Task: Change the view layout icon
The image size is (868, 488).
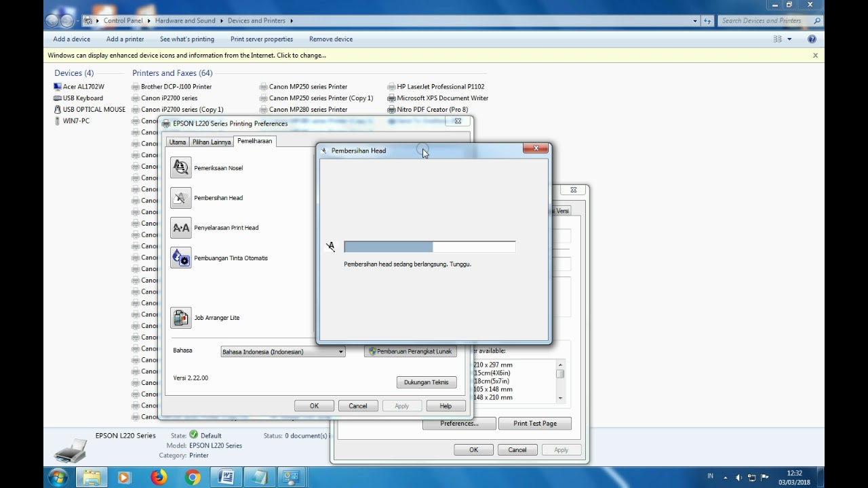Action: tap(778, 39)
